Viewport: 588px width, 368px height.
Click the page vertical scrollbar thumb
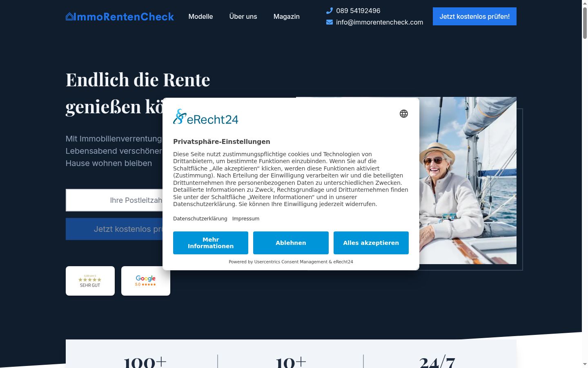pyautogui.click(x=585, y=22)
